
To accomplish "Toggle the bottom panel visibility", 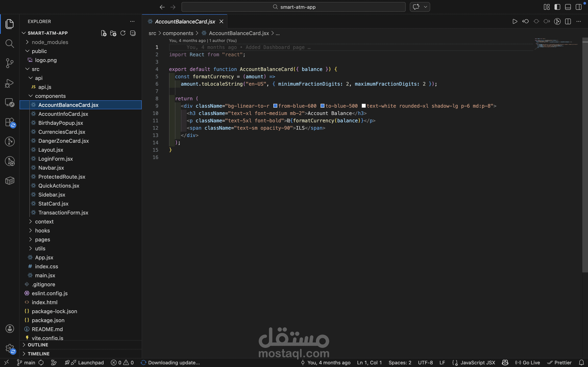I will pyautogui.click(x=568, y=7).
